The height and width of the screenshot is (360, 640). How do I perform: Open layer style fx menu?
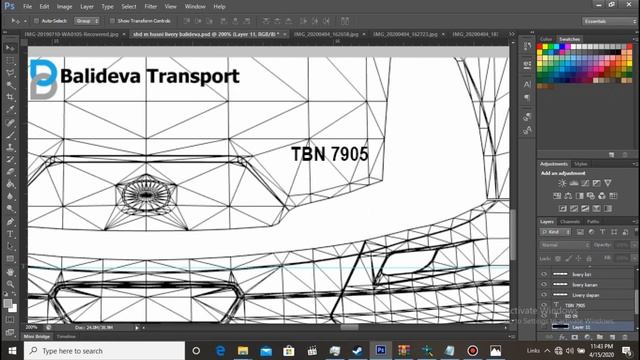pyautogui.click(x=562, y=337)
